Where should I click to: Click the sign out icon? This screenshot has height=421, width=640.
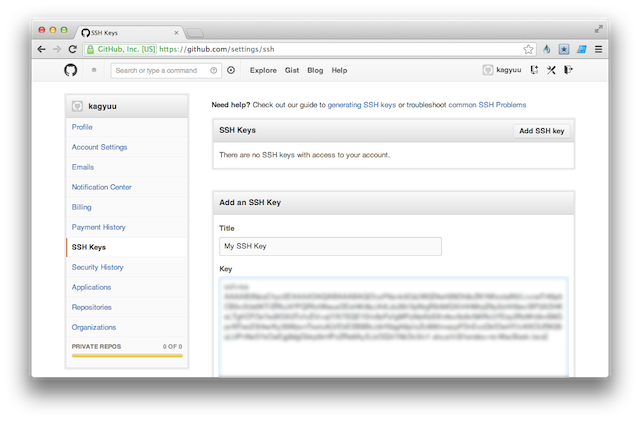pos(568,70)
